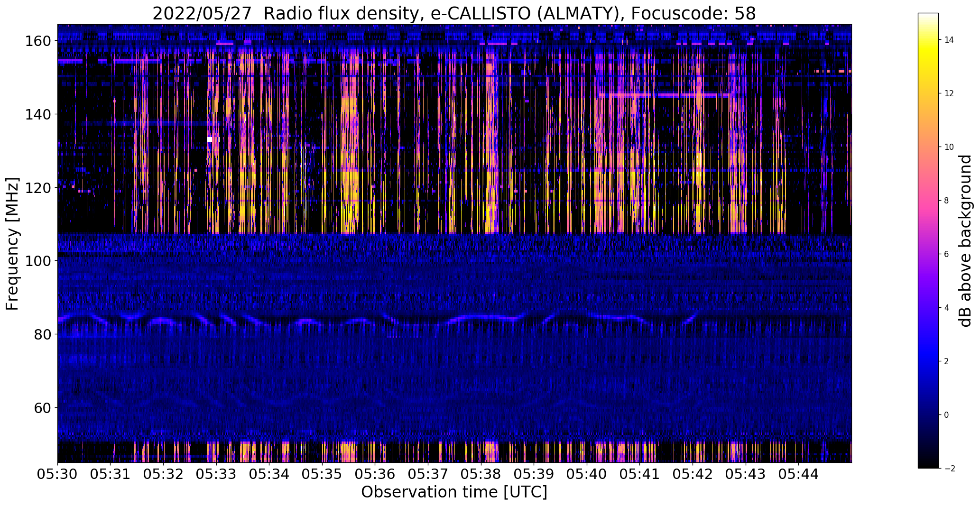The image size is (980, 506).
Task: Click the colorbar tick label 6
Action: point(947,254)
